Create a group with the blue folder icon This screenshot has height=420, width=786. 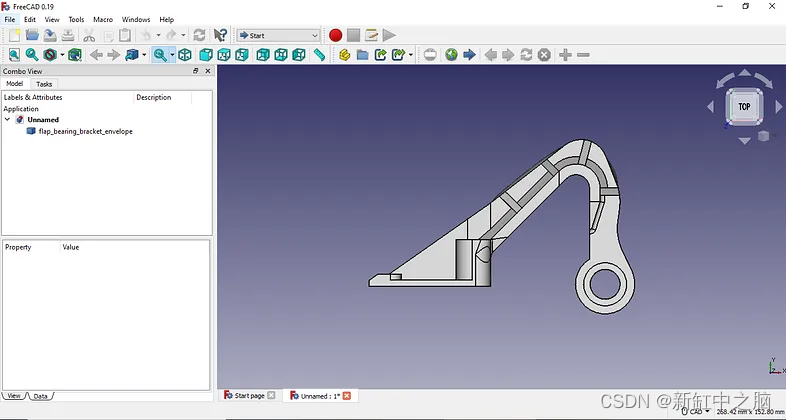pos(362,55)
